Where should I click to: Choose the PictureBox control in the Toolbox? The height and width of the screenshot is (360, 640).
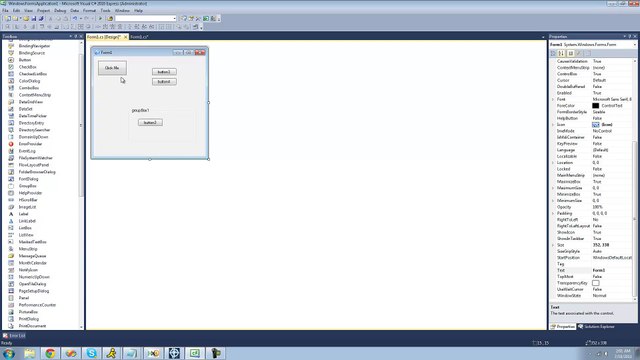click(x=28, y=312)
